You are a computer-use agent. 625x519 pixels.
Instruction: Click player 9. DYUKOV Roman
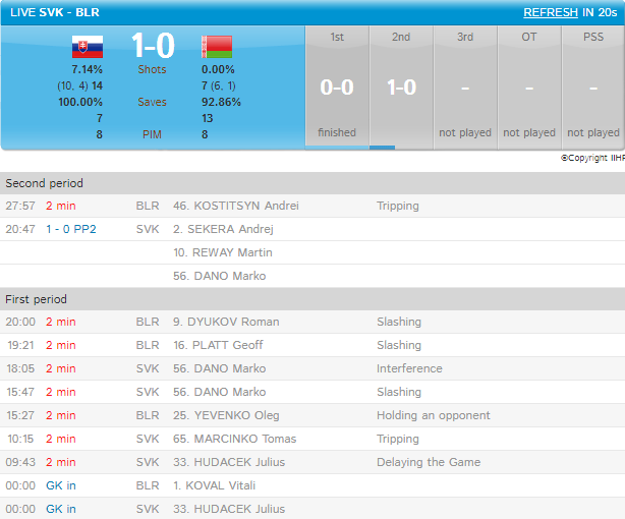pos(226,322)
